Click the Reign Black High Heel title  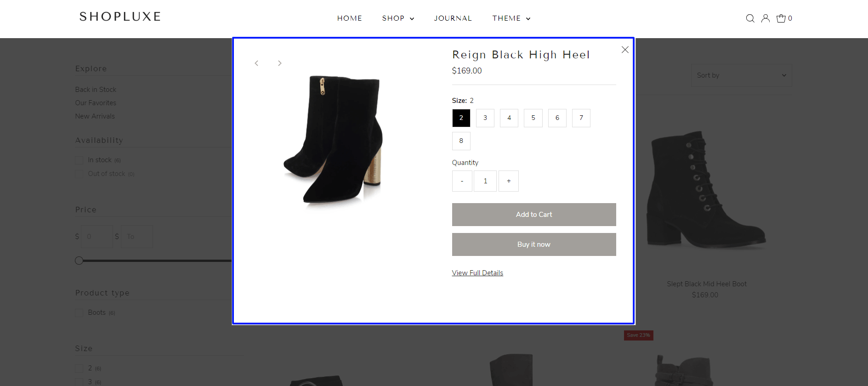(521, 55)
